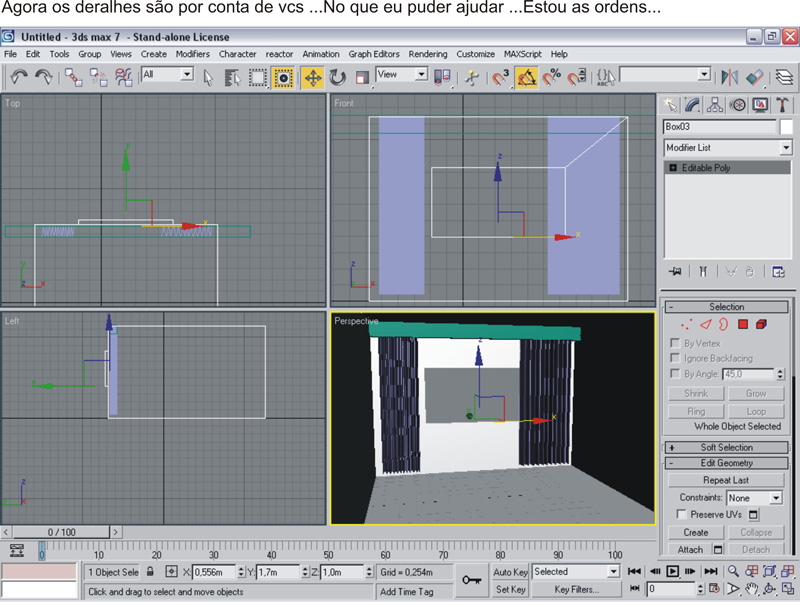Switch to the Hierarchy command panel tab
800x602 pixels.
coord(715,105)
